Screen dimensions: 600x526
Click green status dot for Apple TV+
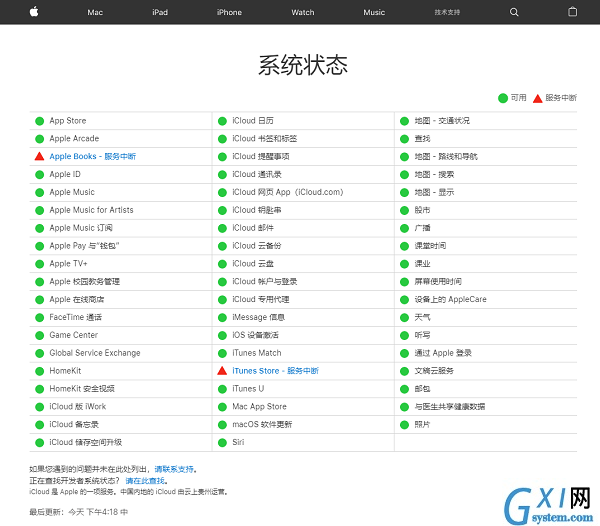pyautogui.click(x=39, y=264)
